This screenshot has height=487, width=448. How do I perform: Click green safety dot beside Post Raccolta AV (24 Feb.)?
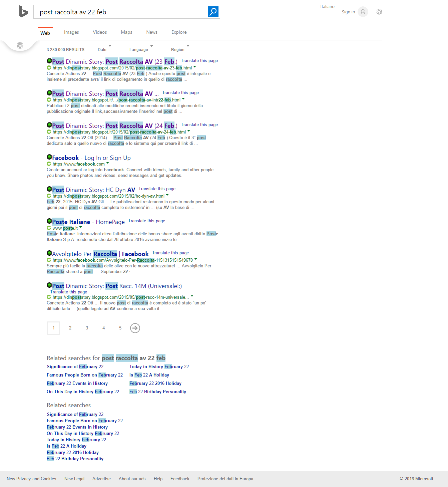tap(49, 125)
